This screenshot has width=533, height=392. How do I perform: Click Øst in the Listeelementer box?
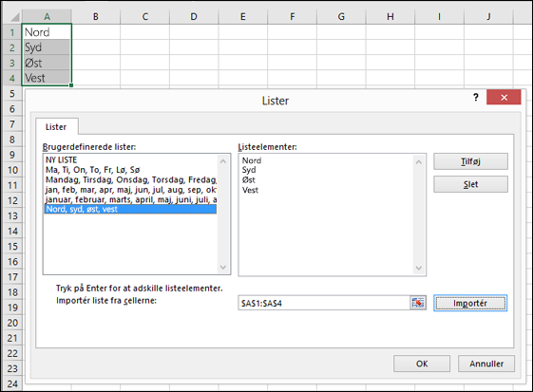tap(249, 180)
